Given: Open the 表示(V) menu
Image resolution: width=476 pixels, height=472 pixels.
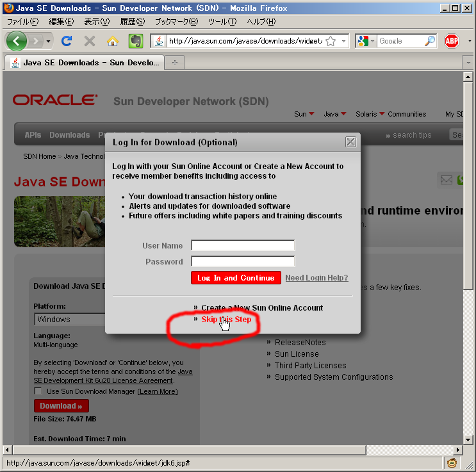Looking at the screenshot, I should click(97, 22).
